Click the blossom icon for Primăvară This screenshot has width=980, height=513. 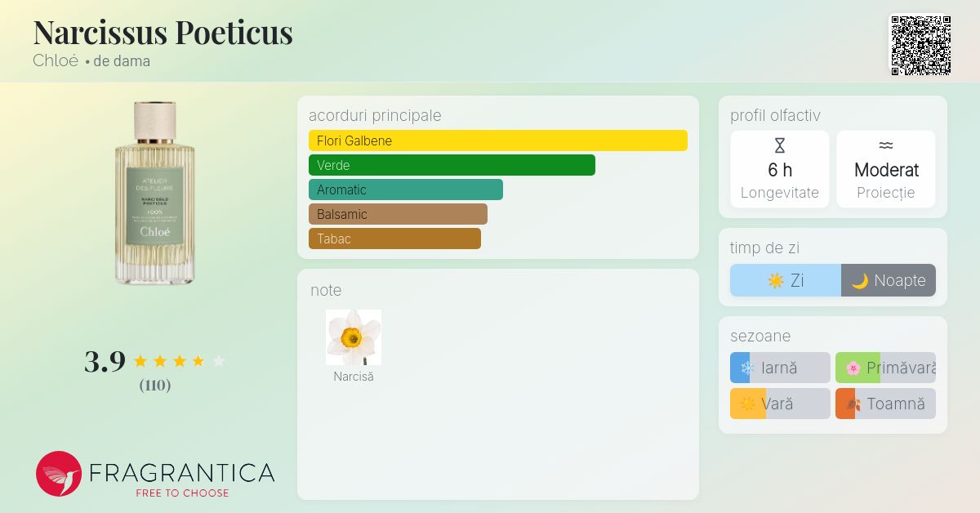click(x=853, y=368)
